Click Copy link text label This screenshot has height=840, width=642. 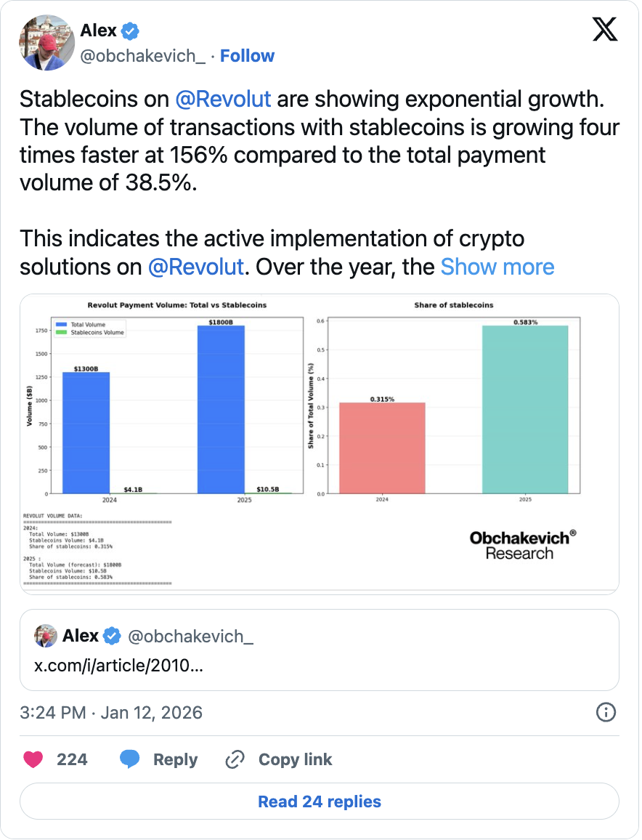[x=296, y=759]
